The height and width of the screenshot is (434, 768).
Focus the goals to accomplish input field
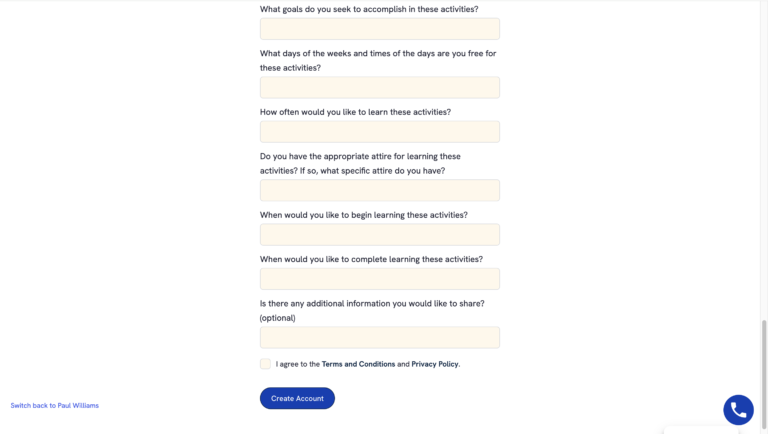(x=380, y=29)
